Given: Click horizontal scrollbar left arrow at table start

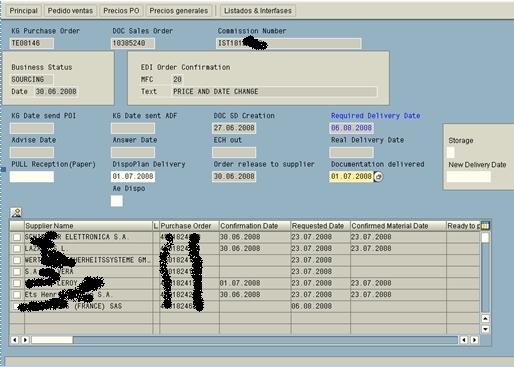Looking at the screenshot, I should point(15,340).
